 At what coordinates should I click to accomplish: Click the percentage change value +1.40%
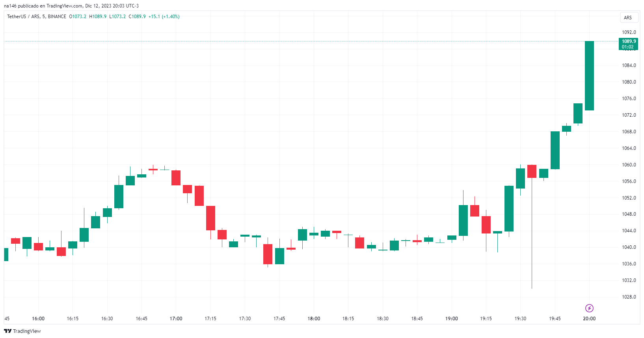pyautogui.click(x=171, y=17)
